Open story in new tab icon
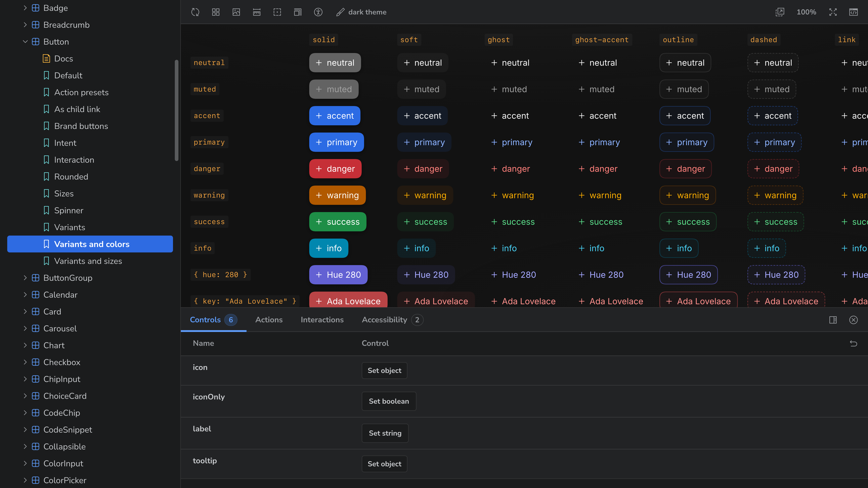The height and width of the screenshot is (488, 868). 780,12
